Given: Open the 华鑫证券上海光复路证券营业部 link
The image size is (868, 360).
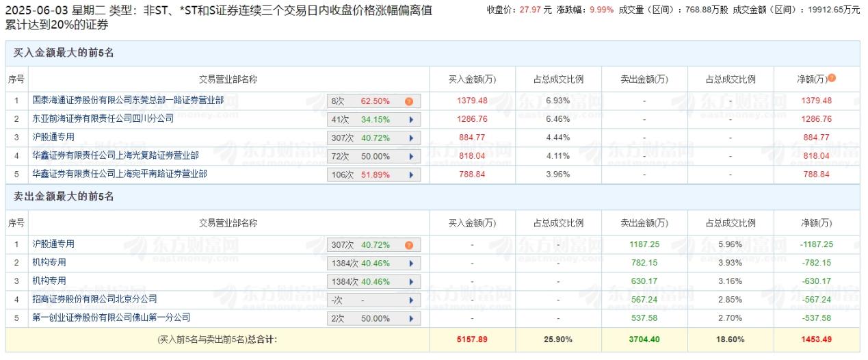Looking at the screenshot, I should point(116,155).
